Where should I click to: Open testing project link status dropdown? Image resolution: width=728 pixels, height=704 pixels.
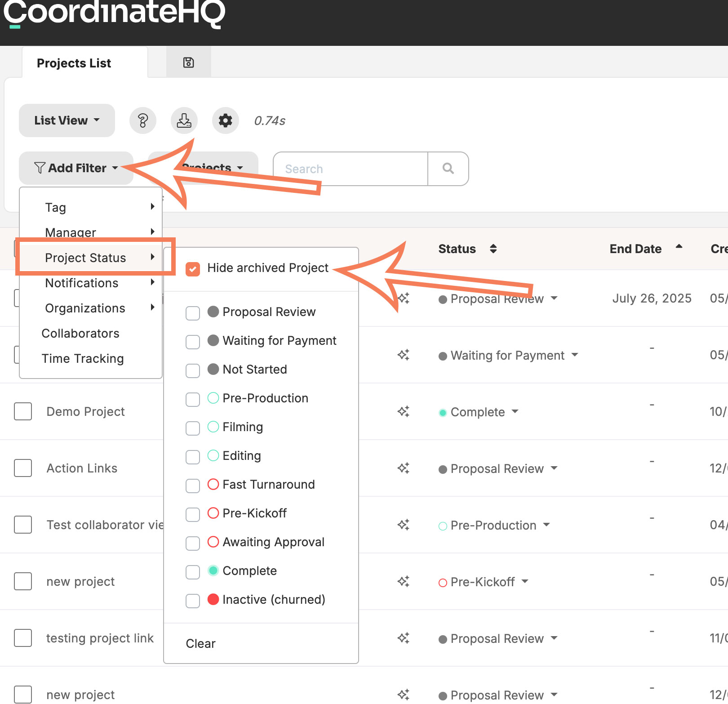pos(498,639)
